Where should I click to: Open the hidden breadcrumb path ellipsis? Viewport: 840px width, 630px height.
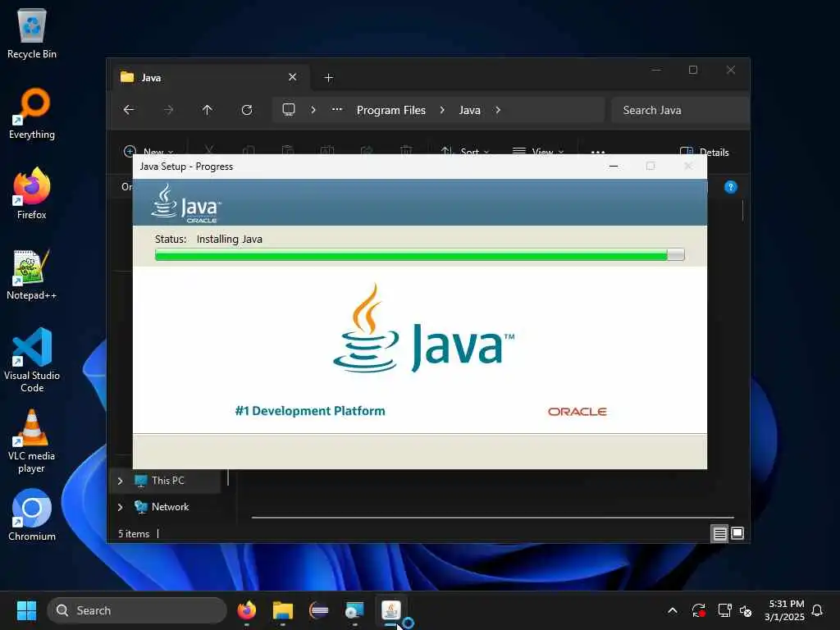tap(337, 109)
